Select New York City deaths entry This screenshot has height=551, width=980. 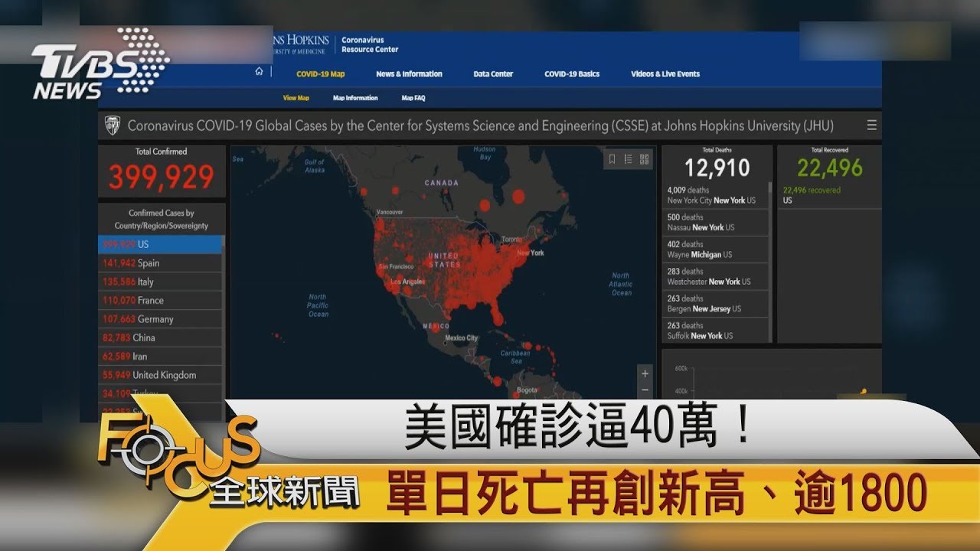pyautogui.click(x=715, y=195)
